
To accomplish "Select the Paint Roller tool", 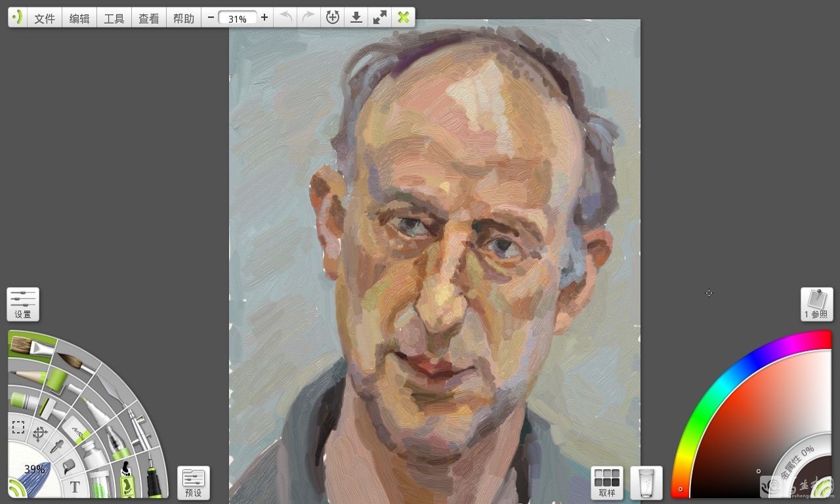I will [58, 381].
